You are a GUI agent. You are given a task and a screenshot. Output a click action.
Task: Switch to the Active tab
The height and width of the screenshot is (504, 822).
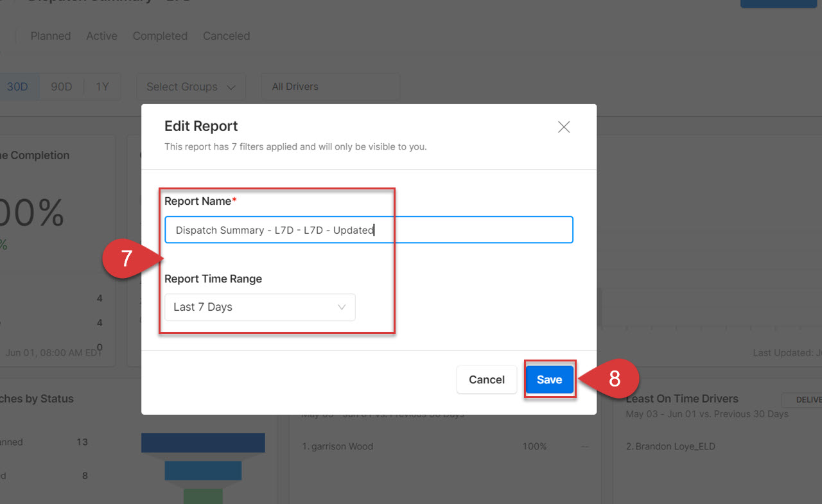coord(102,36)
